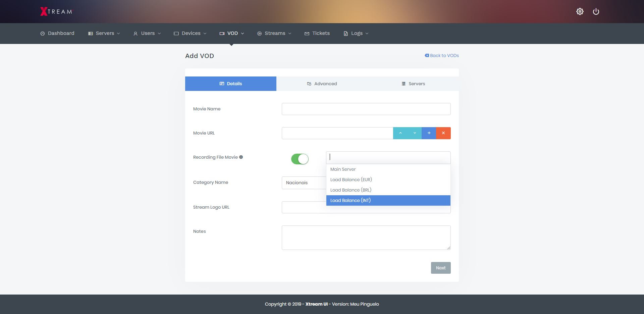644x314 pixels.
Task: Expand the Users menu
Action: pos(147,33)
